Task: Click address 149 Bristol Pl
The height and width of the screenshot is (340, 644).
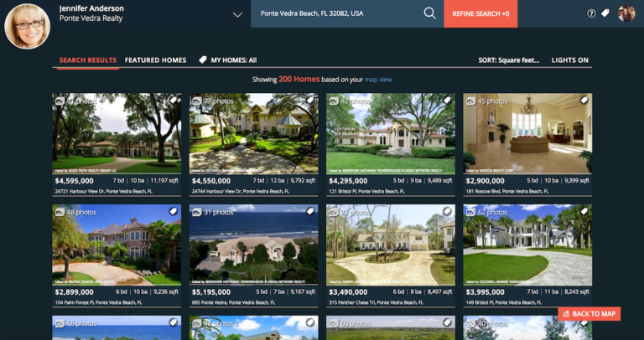Action: [504, 302]
